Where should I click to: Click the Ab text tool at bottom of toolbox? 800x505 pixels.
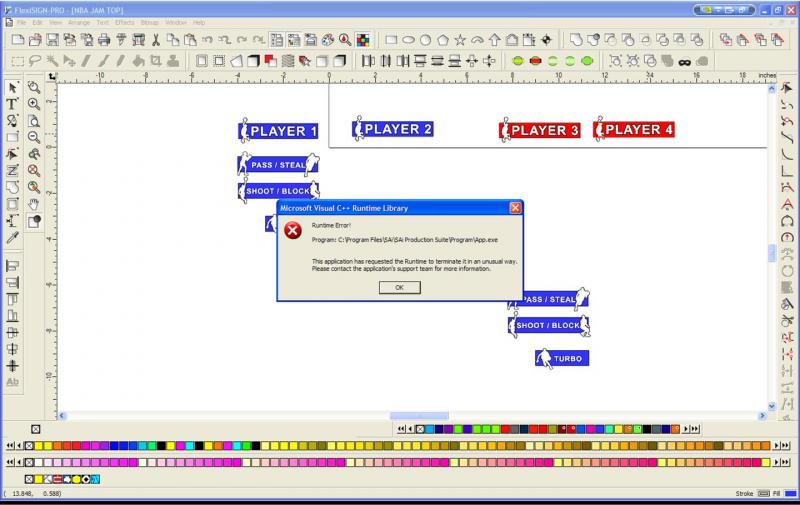[x=12, y=382]
